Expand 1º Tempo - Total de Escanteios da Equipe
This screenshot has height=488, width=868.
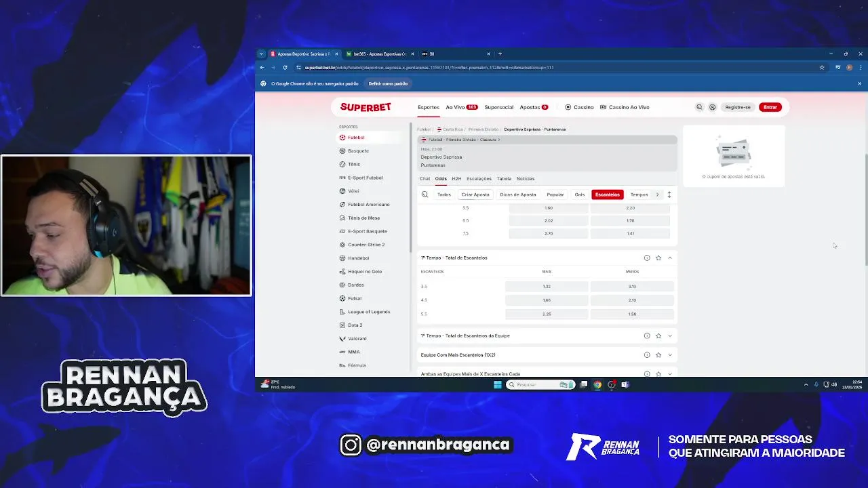(670, 335)
